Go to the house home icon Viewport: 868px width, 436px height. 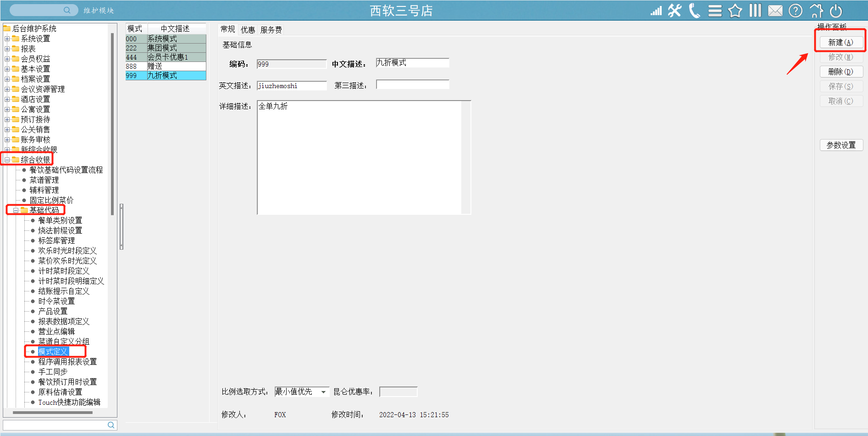pos(816,11)
